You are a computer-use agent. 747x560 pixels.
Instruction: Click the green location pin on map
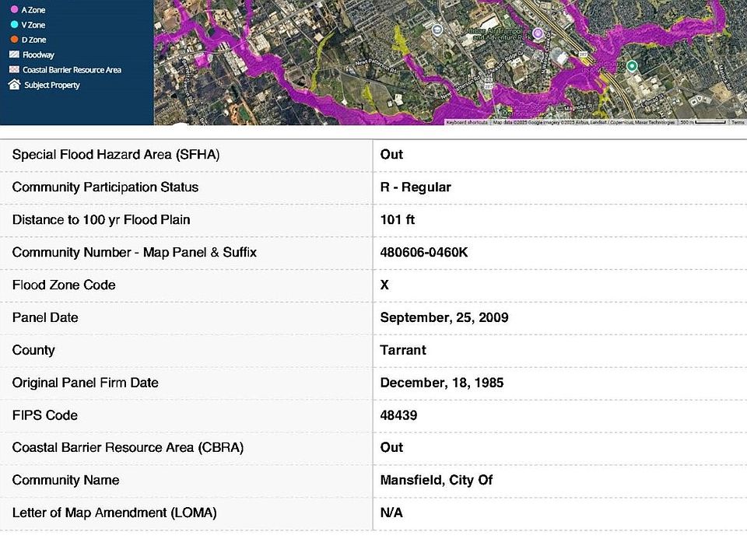click(633, 66)
